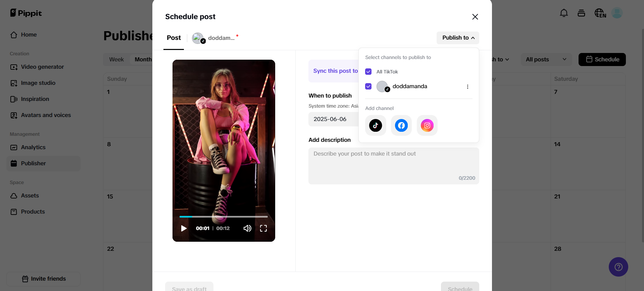
Task: Toggle the All TikTok checkbox
Action: [368, 71]
